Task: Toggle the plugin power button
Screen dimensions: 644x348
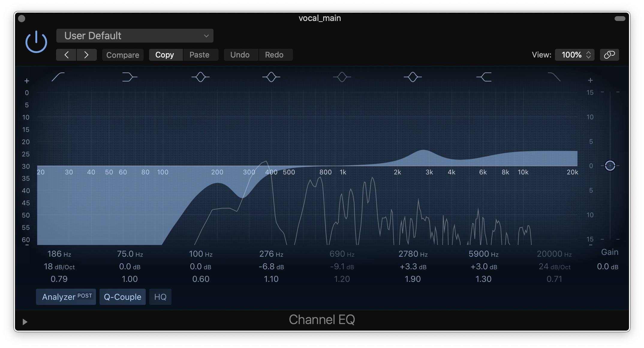Action: [x=36, y=42]
